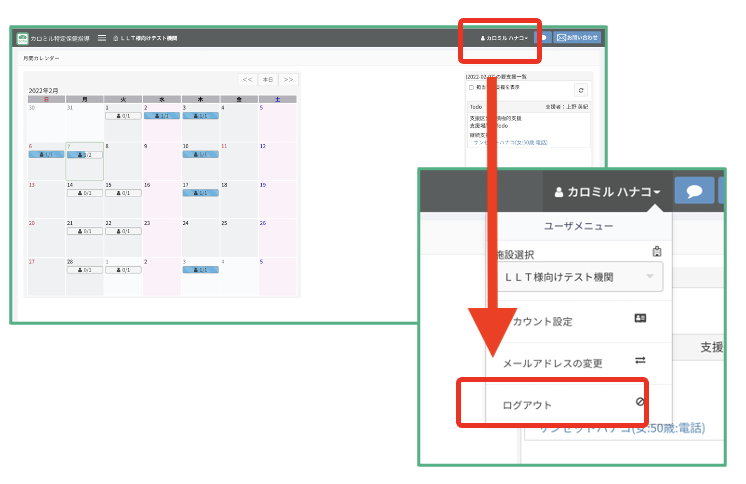This screenshot has width=746, height=484.
Task: Click the ban icon next to ログアウト
Action: click(640, 402)
